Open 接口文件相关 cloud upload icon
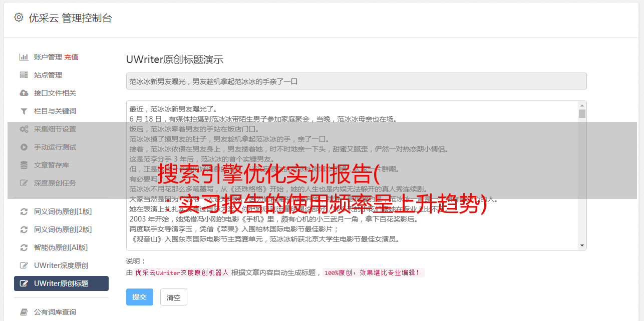 (24, 93)
